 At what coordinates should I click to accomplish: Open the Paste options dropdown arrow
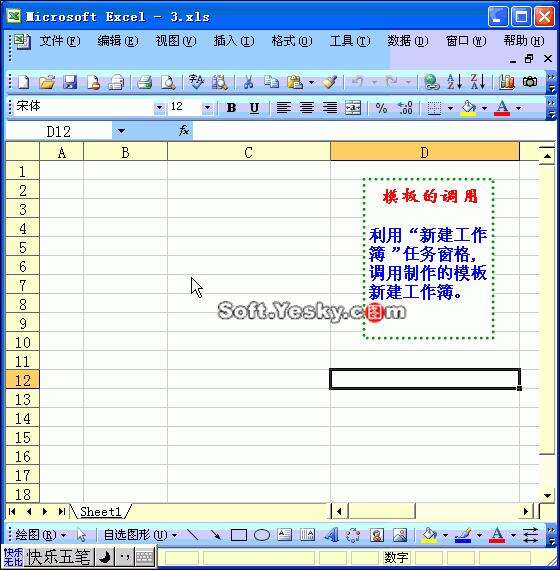[311, 83]
